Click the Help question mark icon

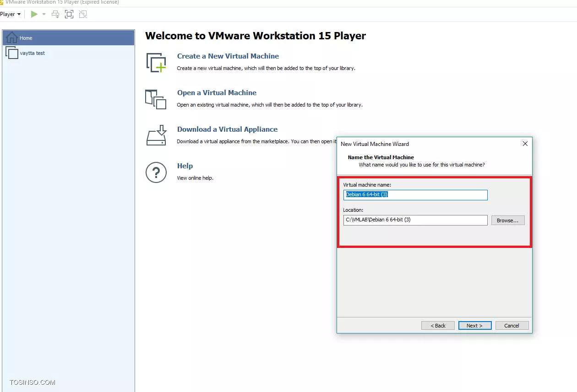tap(156, 172)
